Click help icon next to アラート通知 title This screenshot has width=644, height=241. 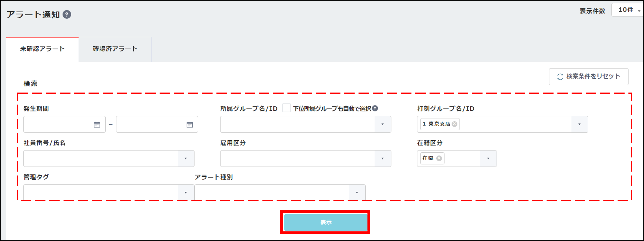click(67, 14)
